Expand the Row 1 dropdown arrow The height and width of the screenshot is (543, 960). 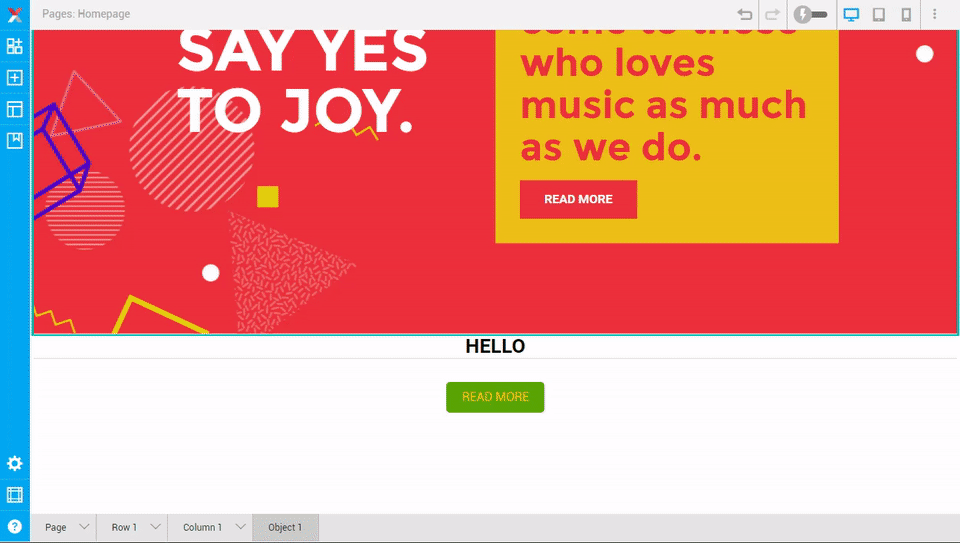(156, 526)
